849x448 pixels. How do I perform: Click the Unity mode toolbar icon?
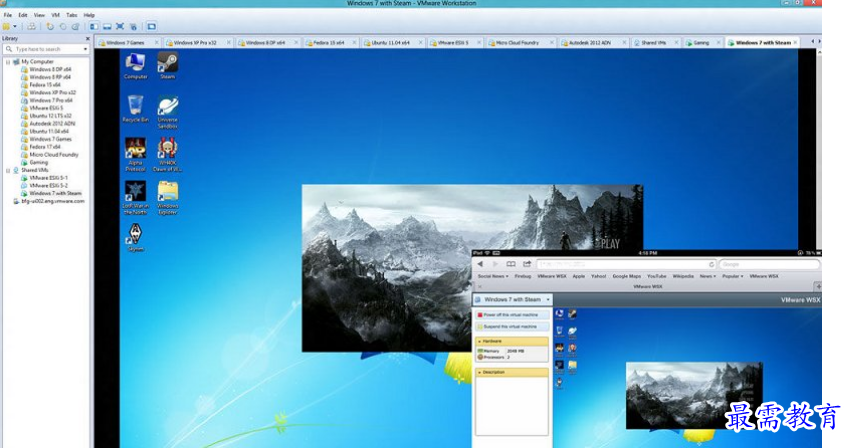133,26
